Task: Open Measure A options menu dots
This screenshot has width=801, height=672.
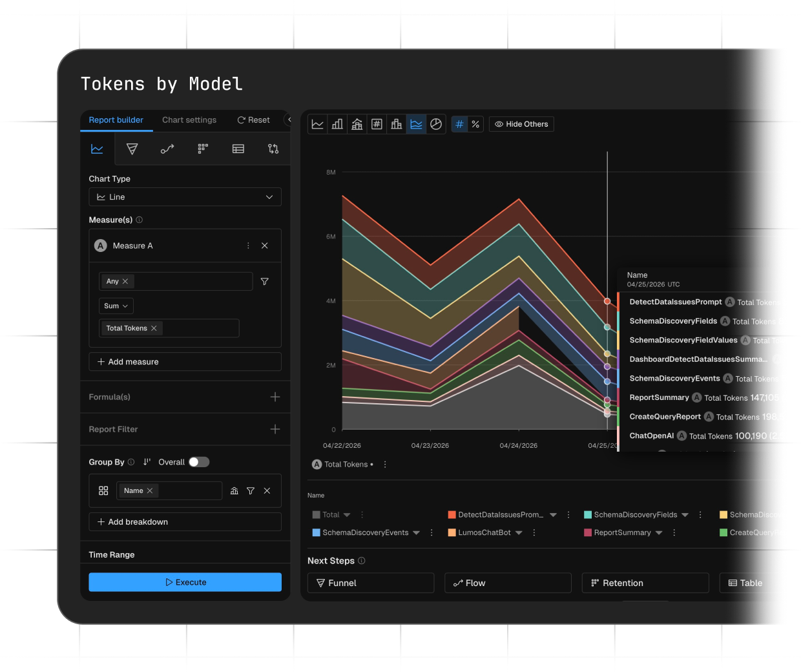Action: pos(248,246)
